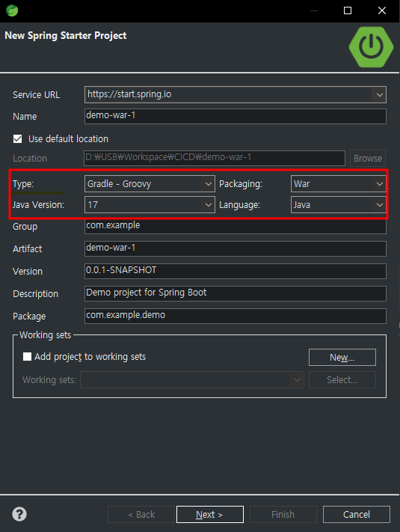Expand the Language dropdown set to Java
Screen dimensions: 400x532
pyautogui.click(x=338, y=205)
